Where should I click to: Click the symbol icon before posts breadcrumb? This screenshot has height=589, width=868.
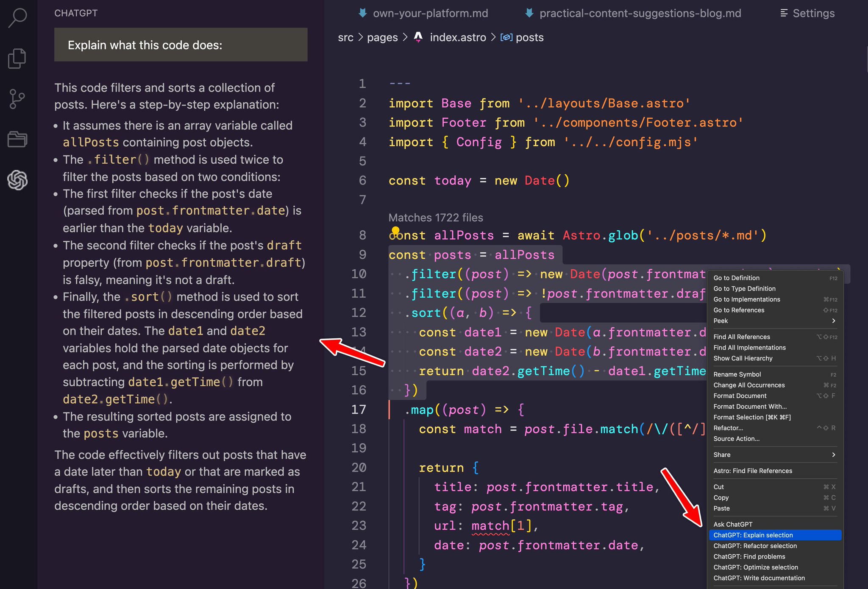[x=506, y=37]
